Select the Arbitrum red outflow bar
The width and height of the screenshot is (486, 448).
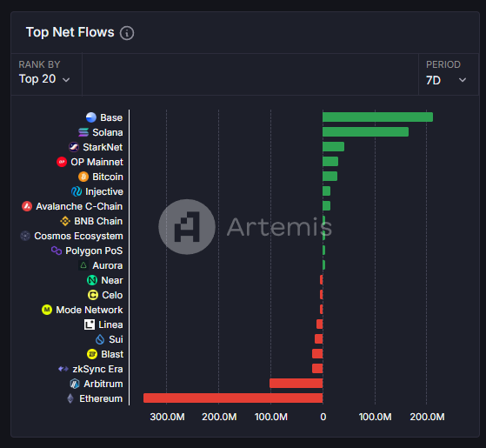(x=296, y=384)
